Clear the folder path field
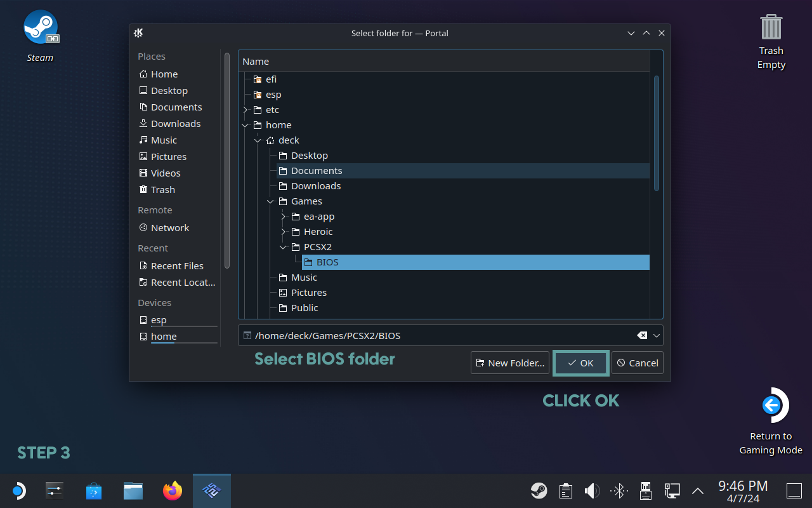The image size is (812, 508). [642, 336]
